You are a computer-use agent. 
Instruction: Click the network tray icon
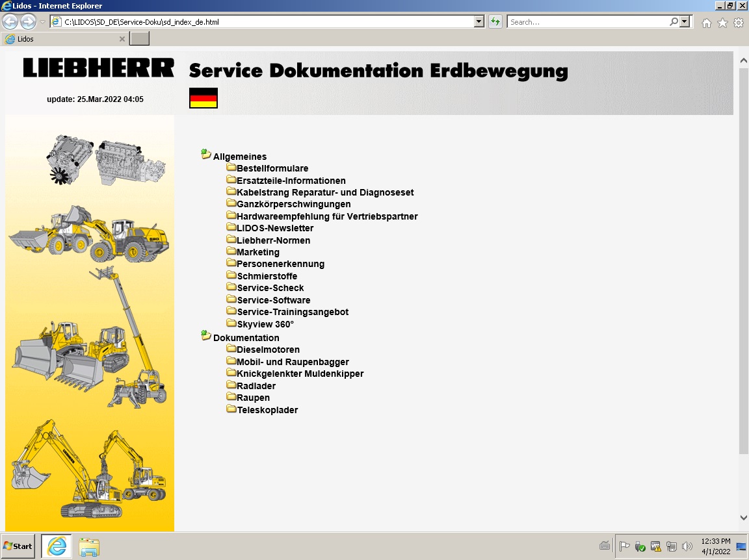(672, 546)
